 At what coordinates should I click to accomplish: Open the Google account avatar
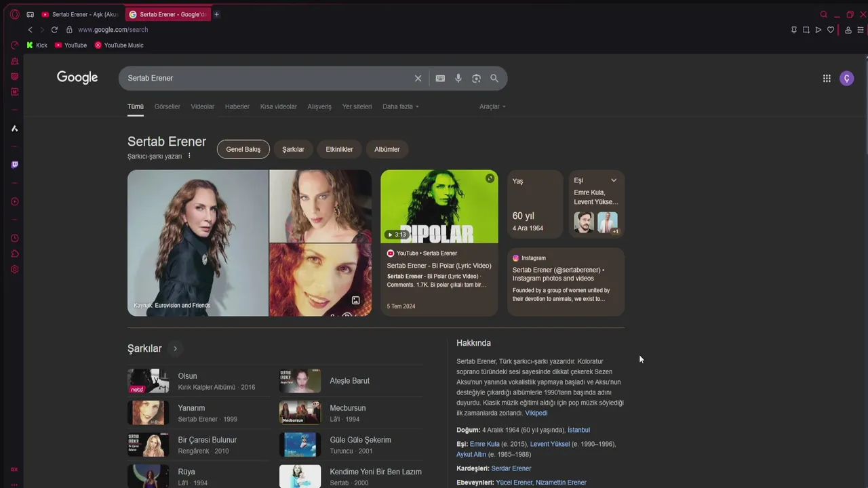click(846, 78)
